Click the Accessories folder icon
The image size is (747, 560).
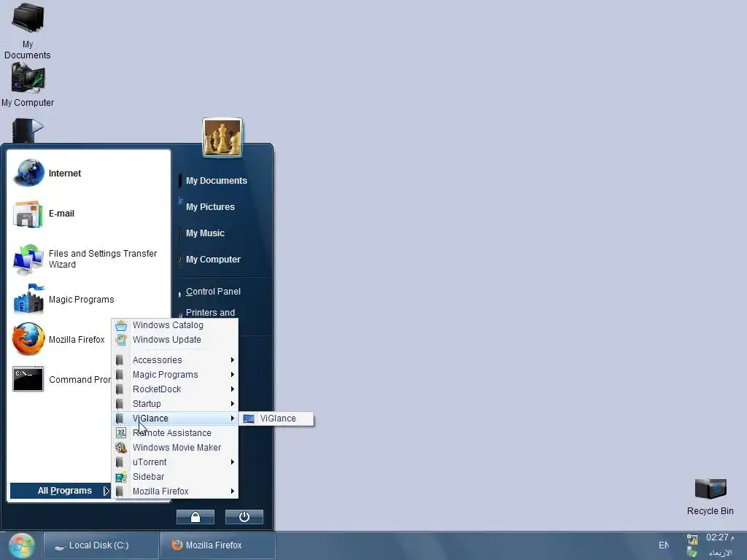(120, 360)
